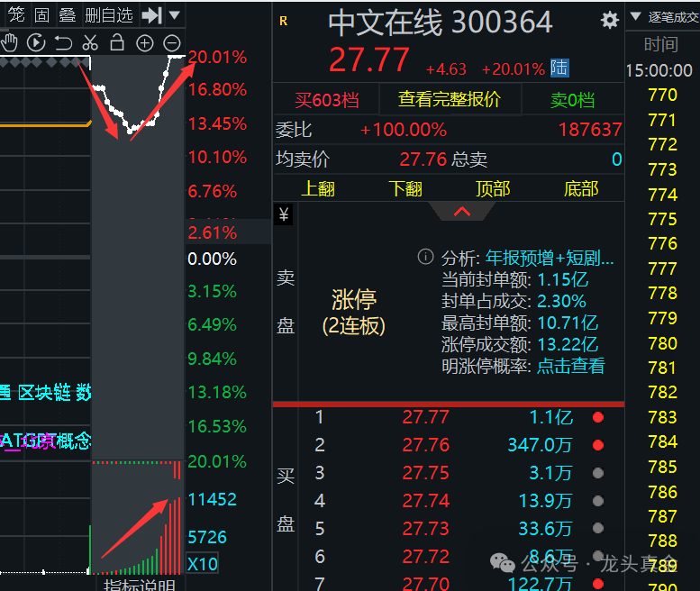This screenshot has height=591, width=700.
Task: Click the 涨停 (2连板) status label
Action: coord(353,313)
